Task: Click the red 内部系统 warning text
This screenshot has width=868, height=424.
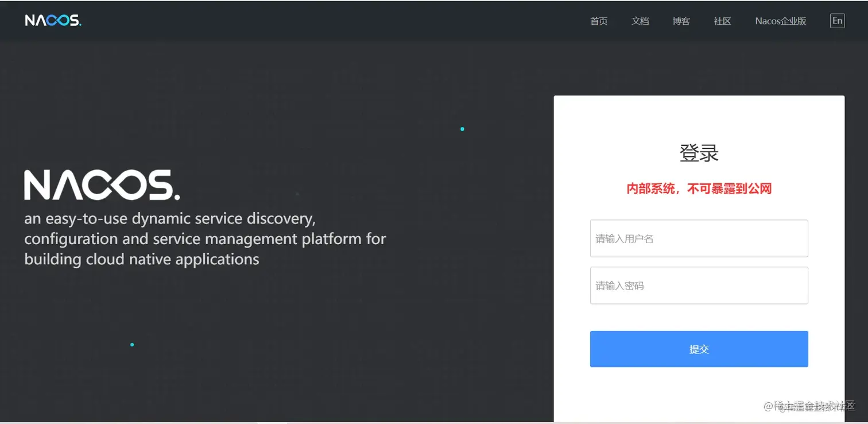Action: [x=699, y=188]
